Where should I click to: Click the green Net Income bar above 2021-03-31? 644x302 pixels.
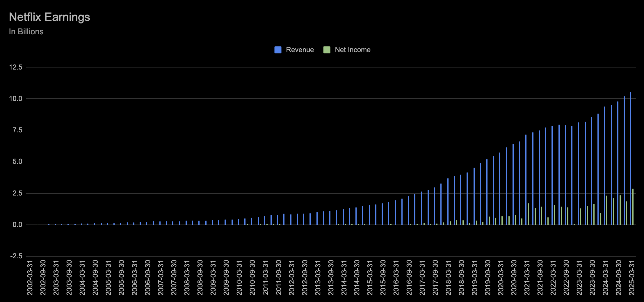(x=528, y=214)
